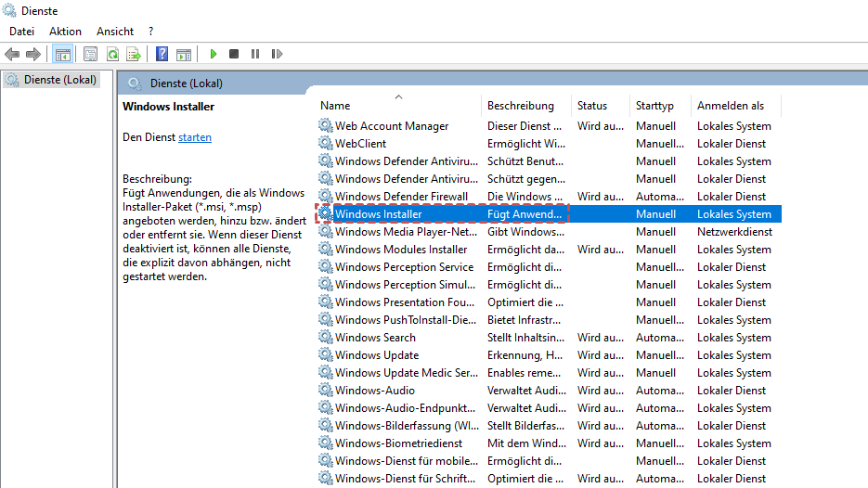Start the service with green play icon
868x488 pixels.
214,54
